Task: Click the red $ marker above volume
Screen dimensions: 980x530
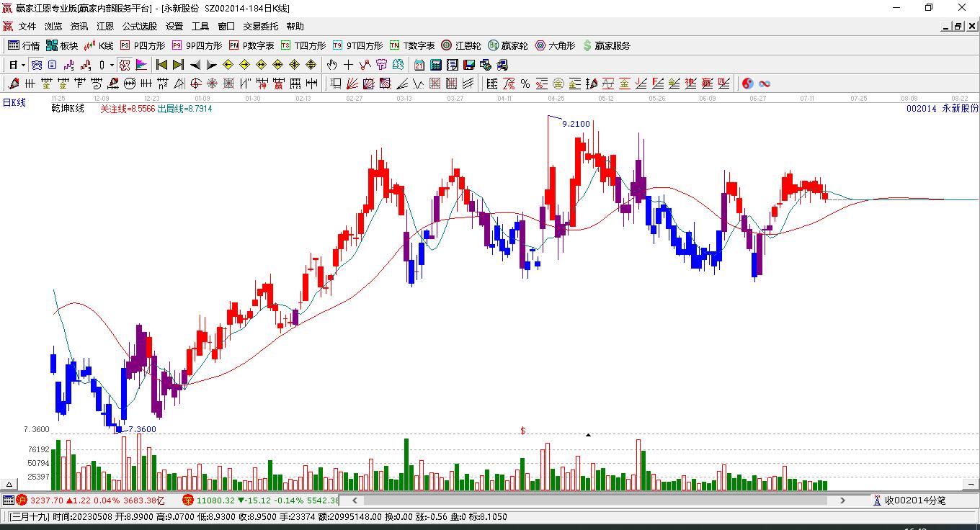Action: click(x=523, y=431)
